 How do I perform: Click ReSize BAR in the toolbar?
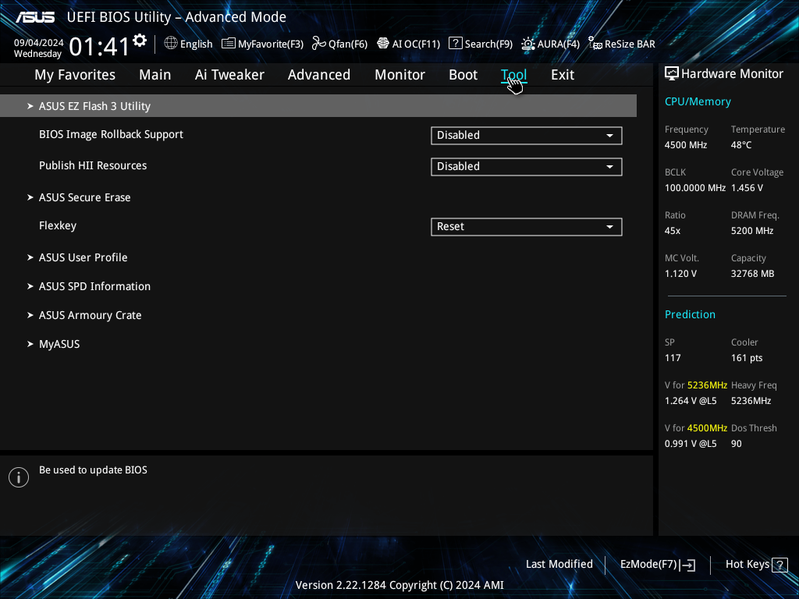point(622,44)
